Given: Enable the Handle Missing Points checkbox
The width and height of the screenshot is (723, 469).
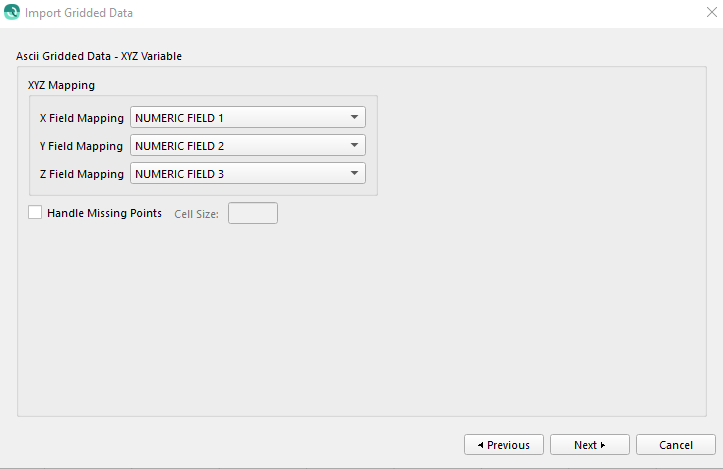Looking at the screenshot, I should click(x=35, y=213).
